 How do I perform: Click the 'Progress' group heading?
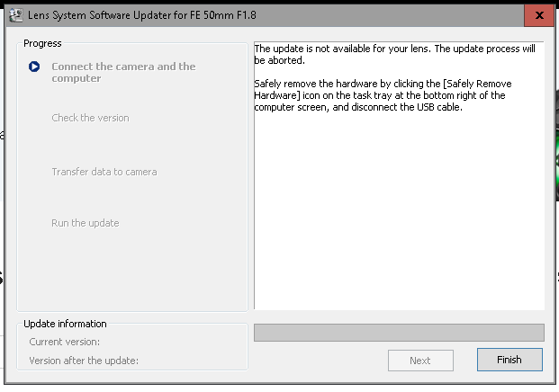[x=42, y=42]
